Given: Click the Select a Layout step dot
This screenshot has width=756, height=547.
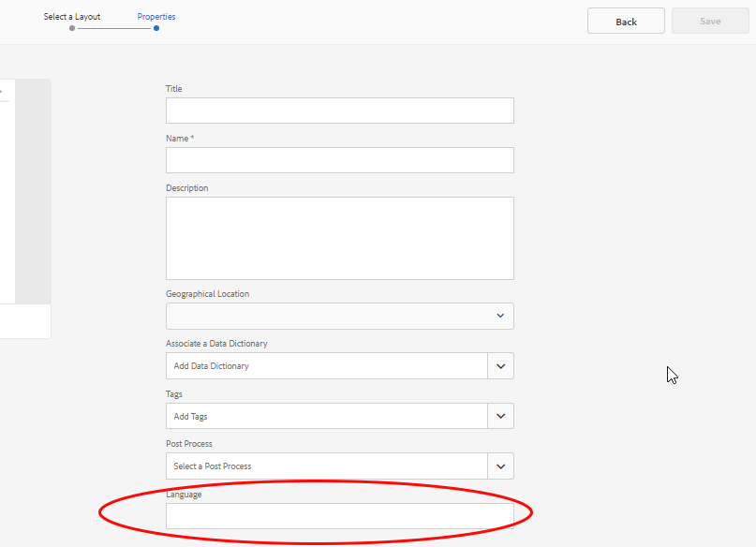Looking at the screenshot, I should click(x=72, y=28).
